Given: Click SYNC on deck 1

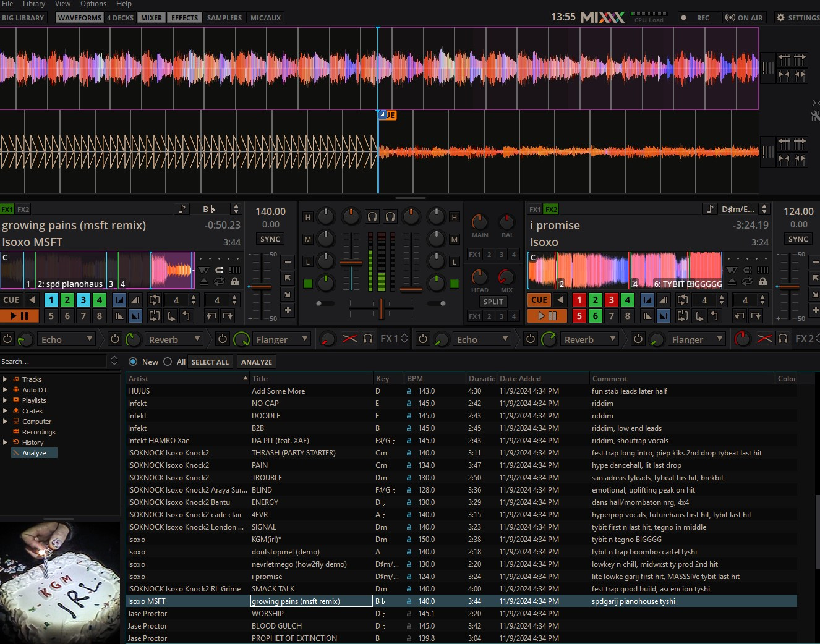Looking at the screenshot, I should [270, 239].
